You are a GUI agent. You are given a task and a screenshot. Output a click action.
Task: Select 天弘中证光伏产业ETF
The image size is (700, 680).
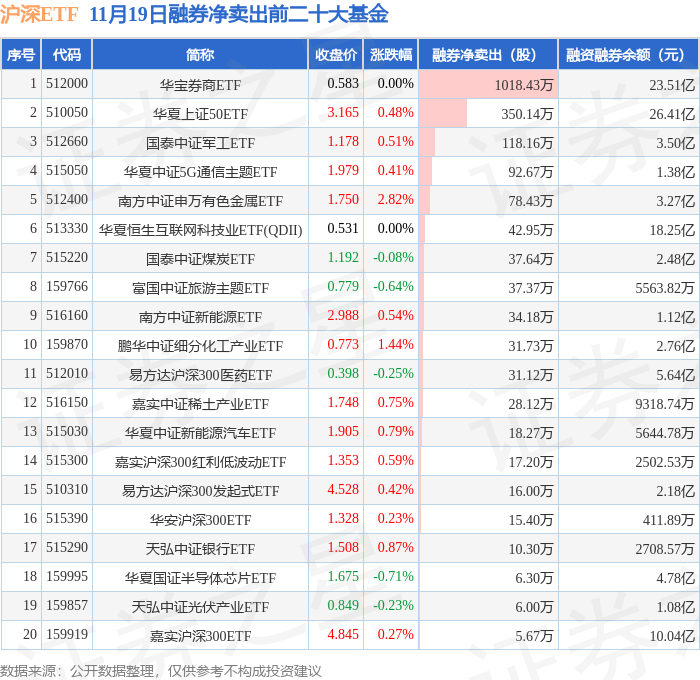pyautogui.click(x=200, y=607)
